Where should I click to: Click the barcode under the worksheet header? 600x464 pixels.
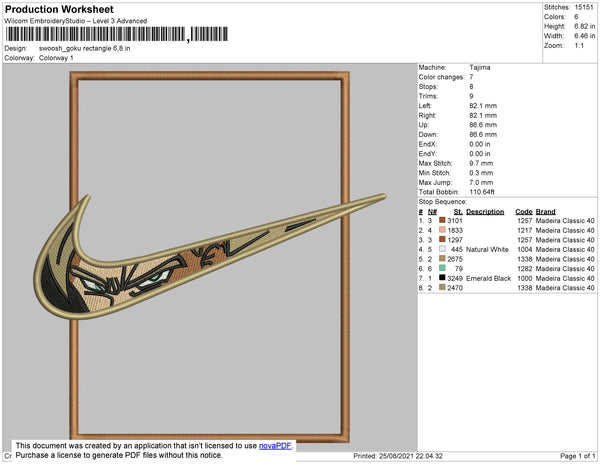[117, 34]
